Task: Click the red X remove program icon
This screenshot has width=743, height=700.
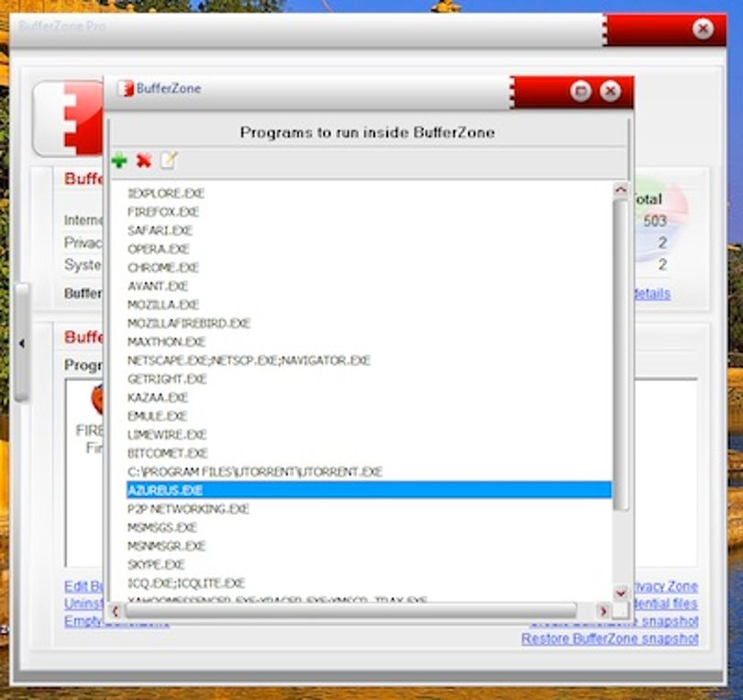Action: tap(144, 161)
